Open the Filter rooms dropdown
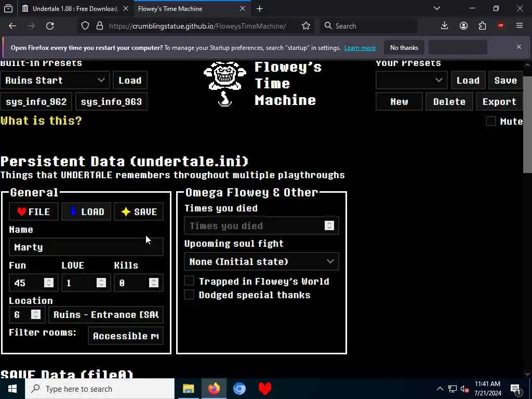This screenshot has width=532, height=399. (x=126, y=336)
